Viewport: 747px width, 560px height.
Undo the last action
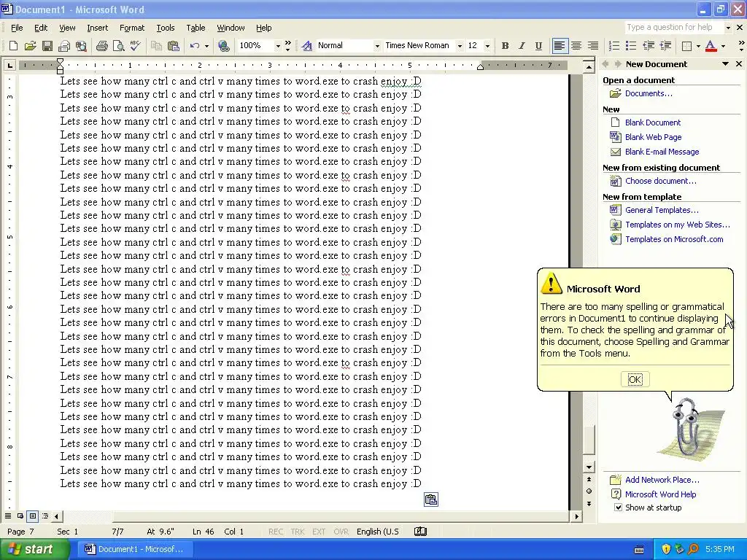194,46
